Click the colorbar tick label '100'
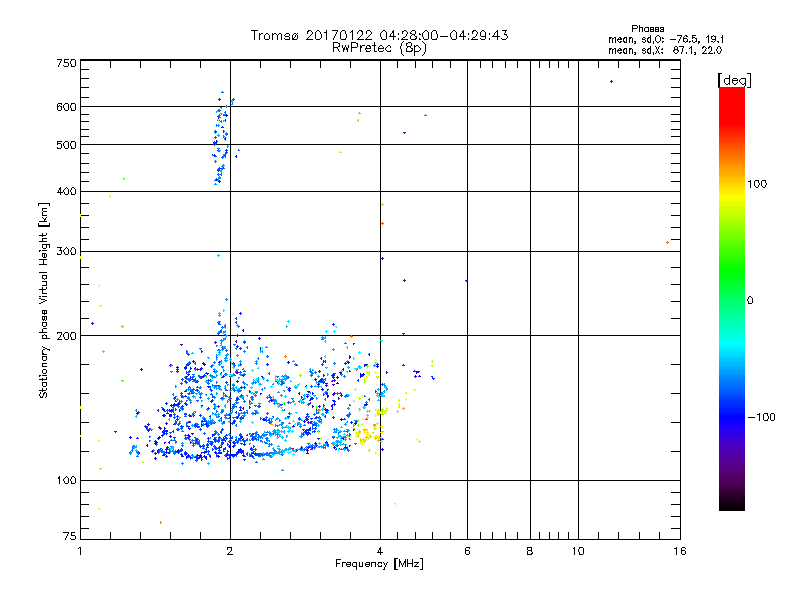The image size is (800, 600). pos(757,184)
